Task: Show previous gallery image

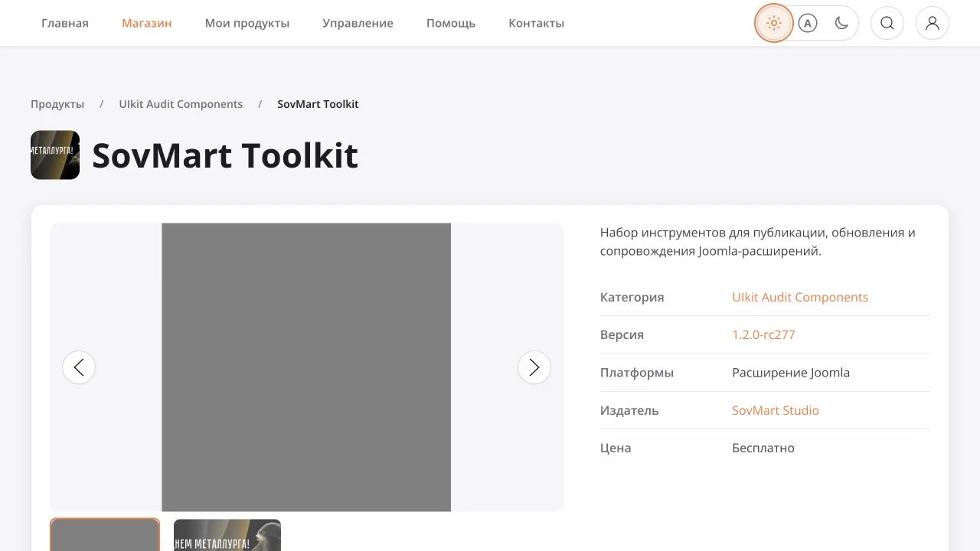Action: coord(79,367)
